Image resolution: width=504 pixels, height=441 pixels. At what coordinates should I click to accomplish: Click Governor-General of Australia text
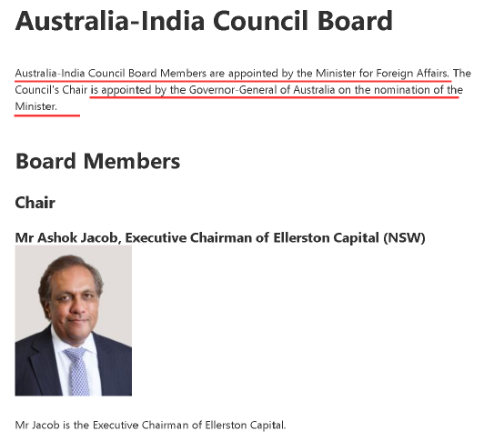pos(262,90)
